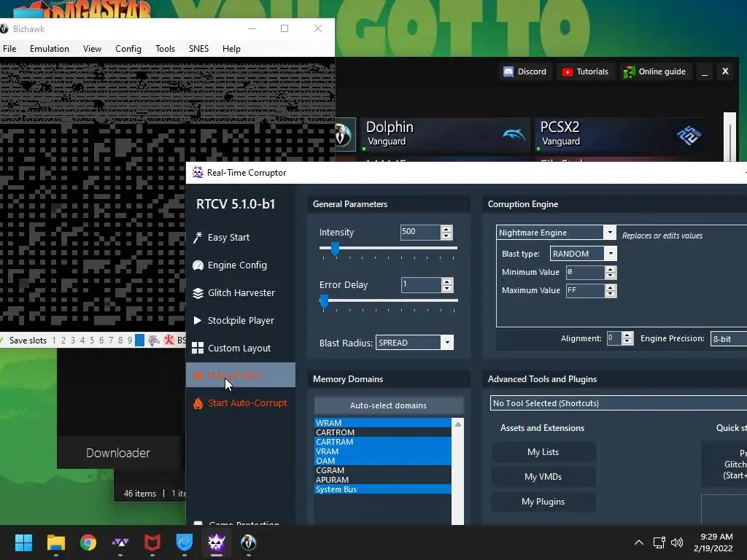The width and height of the screenshot is (747, 560).
Task: Click the Error Delay value field
Action: coord(421,285)
